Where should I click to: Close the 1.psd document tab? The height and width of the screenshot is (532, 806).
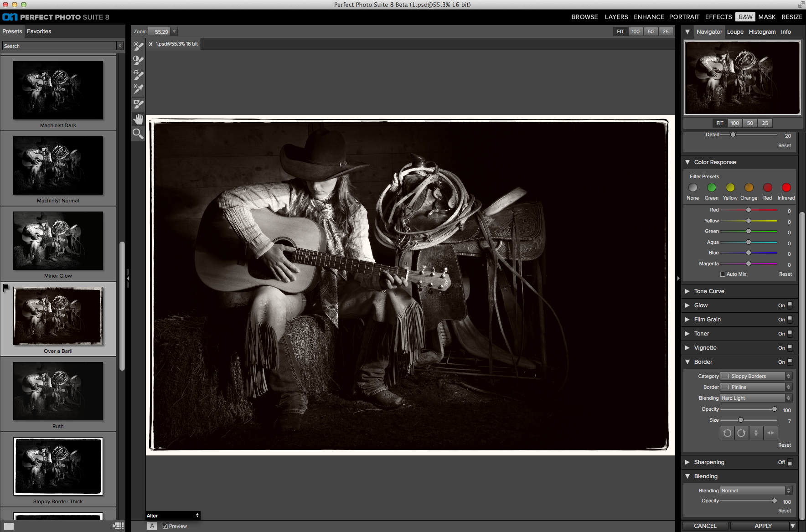click(x=150, y=44)
